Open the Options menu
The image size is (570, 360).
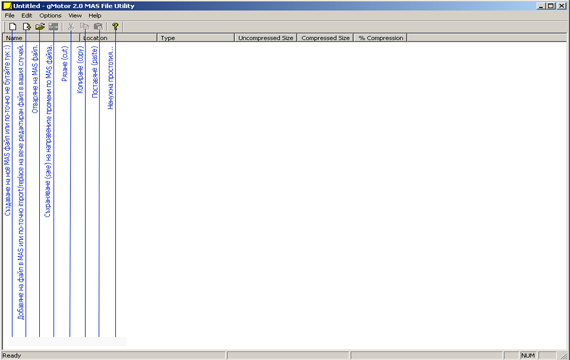click(50, 16)
